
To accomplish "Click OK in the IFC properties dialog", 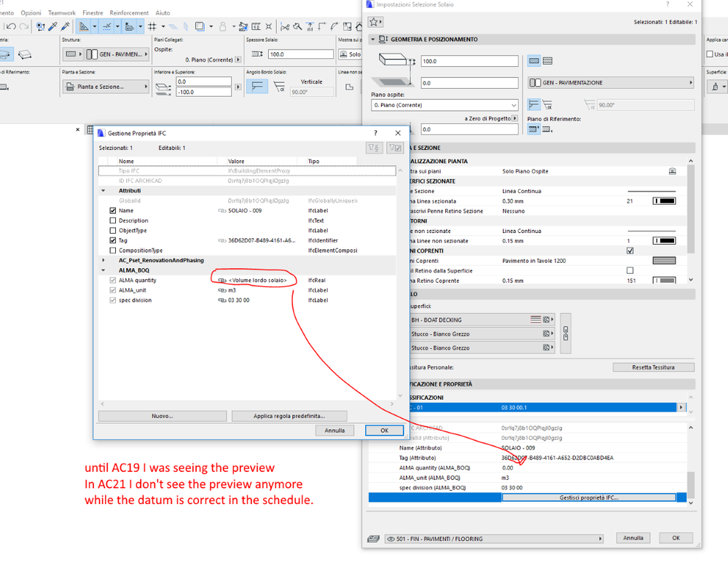I will 385,430.
